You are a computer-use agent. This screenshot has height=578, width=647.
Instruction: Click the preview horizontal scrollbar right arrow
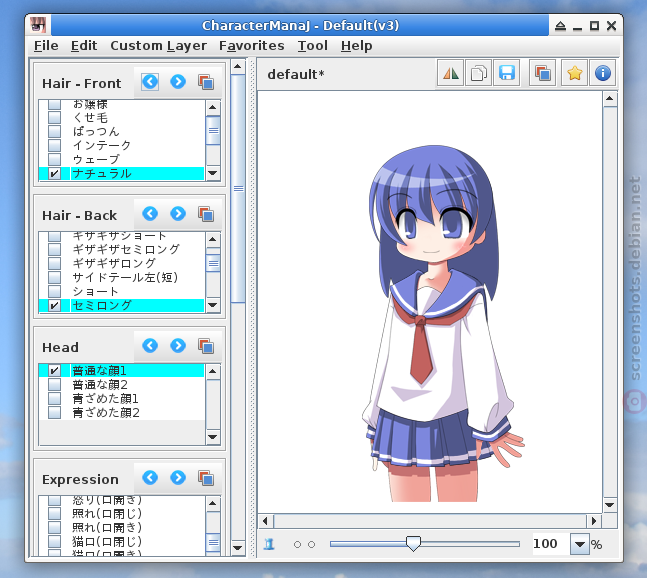coord(594,521)
